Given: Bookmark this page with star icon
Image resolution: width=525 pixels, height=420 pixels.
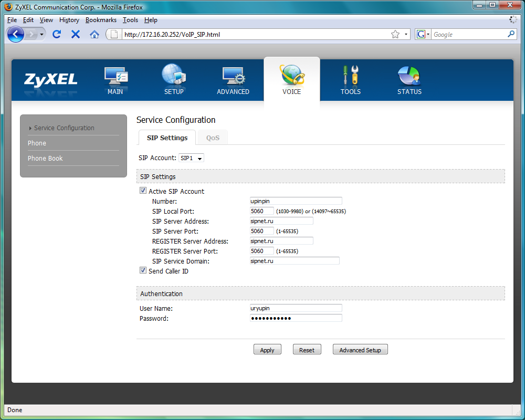Looking at the screenshot, I should 395,34.
